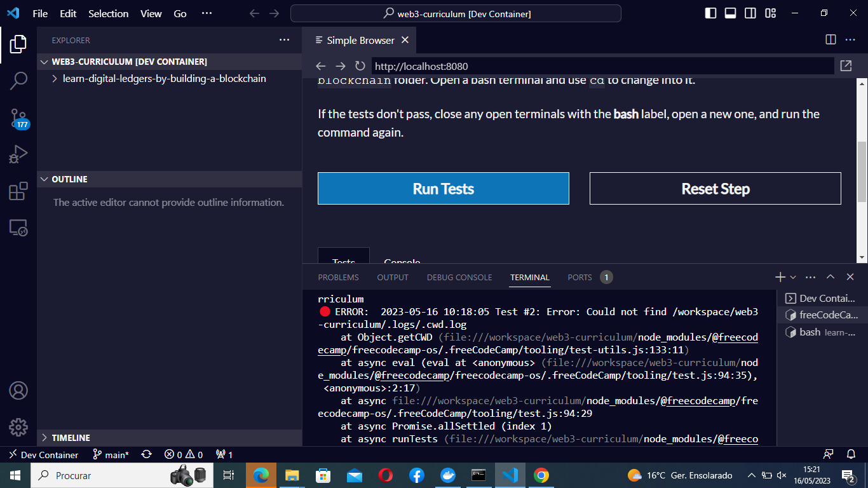Open the View menu

coord(151,13)
